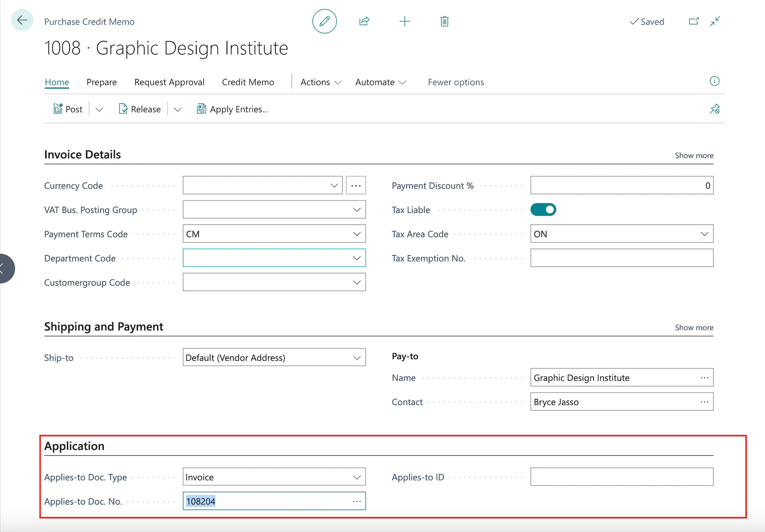Open the Ship-to dropdown
This screenshot has width=765, height=532.
click(x=357, y=357)
